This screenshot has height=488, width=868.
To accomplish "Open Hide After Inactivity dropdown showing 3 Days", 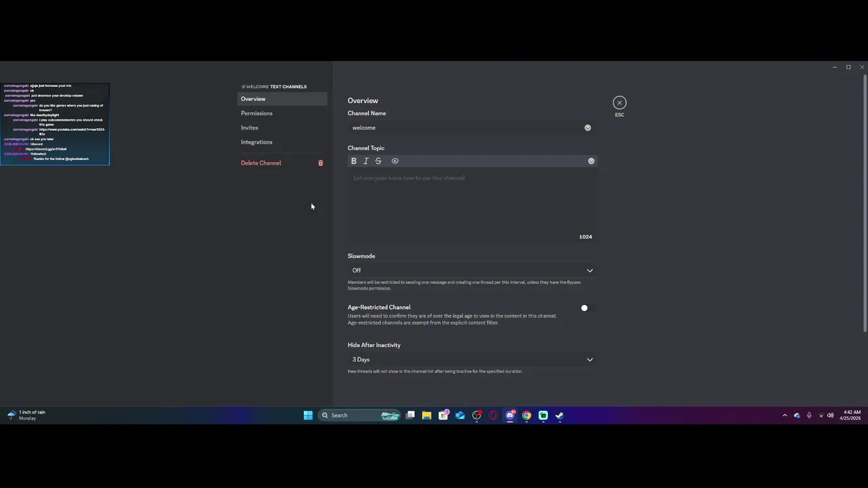I will 472,360.
